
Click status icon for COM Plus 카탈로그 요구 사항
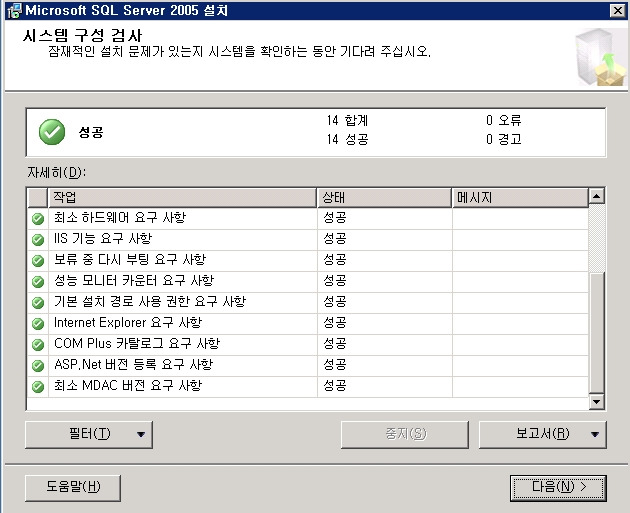pos(38,345)
